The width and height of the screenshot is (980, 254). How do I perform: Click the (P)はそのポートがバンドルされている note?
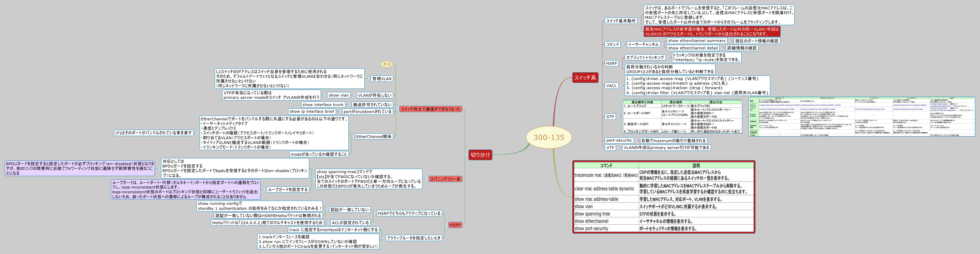click(x=154, y=133)
